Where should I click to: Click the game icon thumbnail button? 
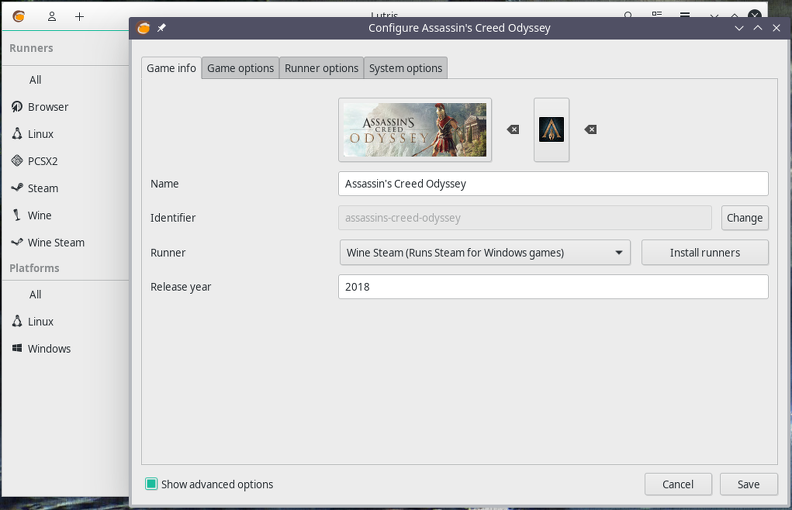[x=552, y=130]
